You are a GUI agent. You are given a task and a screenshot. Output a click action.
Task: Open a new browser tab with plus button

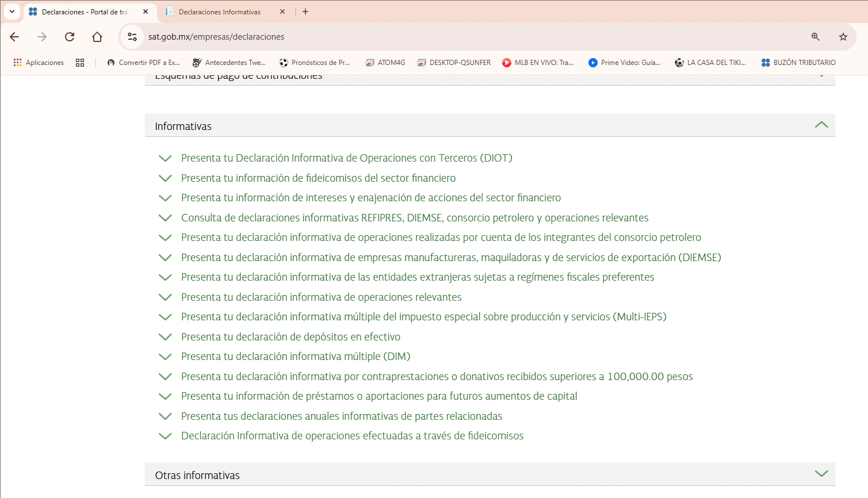coord(305,11)
